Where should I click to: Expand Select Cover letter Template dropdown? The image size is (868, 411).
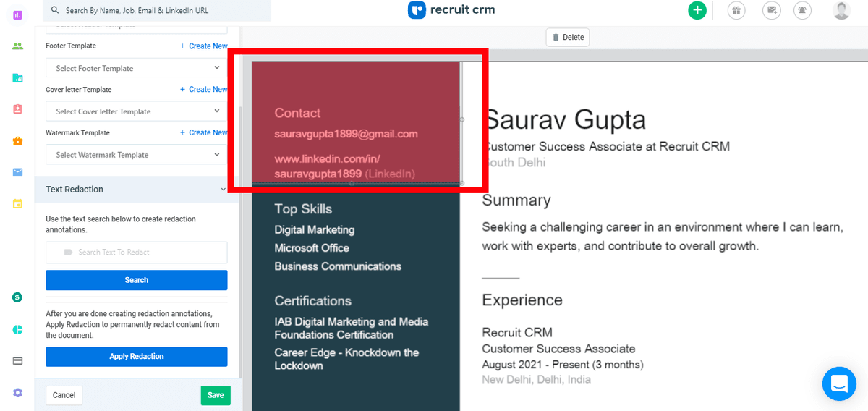(136, 111)
